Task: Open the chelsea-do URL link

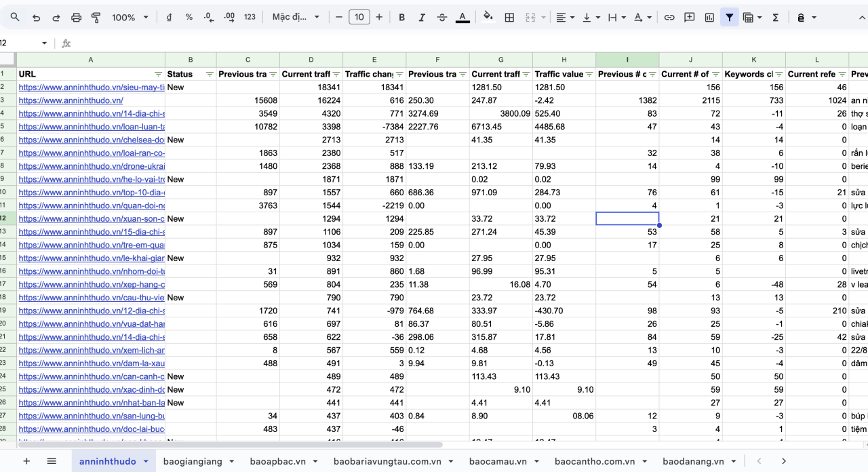Action: [x=92, y=140]
